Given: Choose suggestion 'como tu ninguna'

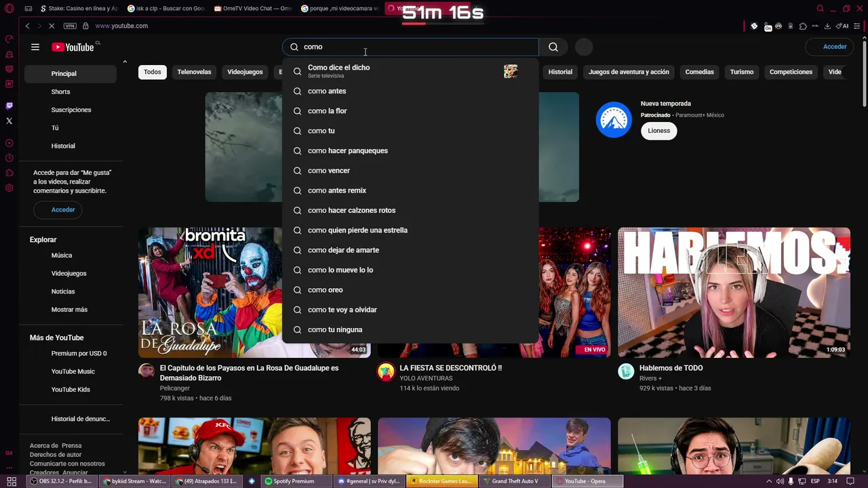Looking at the screenshot, I should point(410,329).
